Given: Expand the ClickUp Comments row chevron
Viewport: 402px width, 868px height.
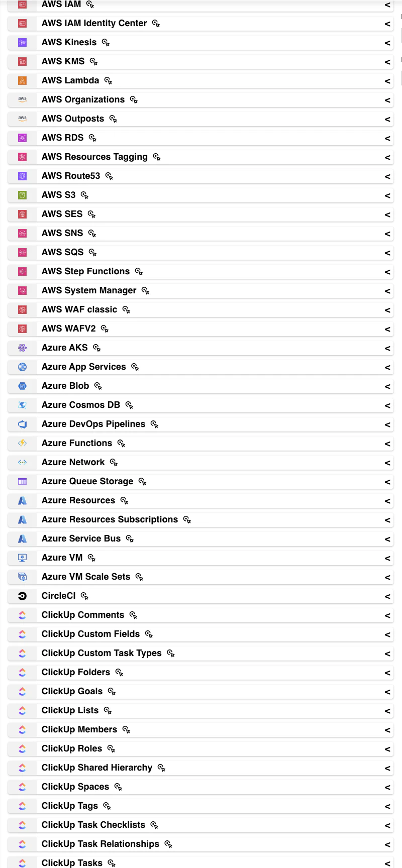Looking at the screenshot, I should 387,615.
